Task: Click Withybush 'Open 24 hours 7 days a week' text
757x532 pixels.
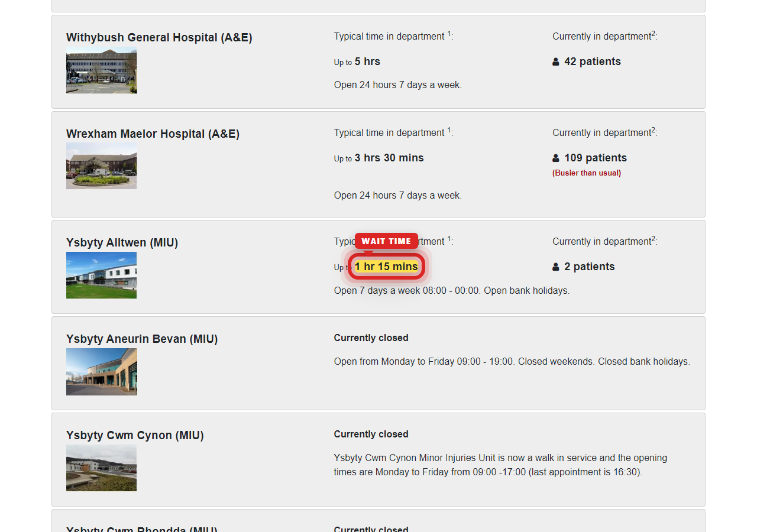Action: [398, 85]
